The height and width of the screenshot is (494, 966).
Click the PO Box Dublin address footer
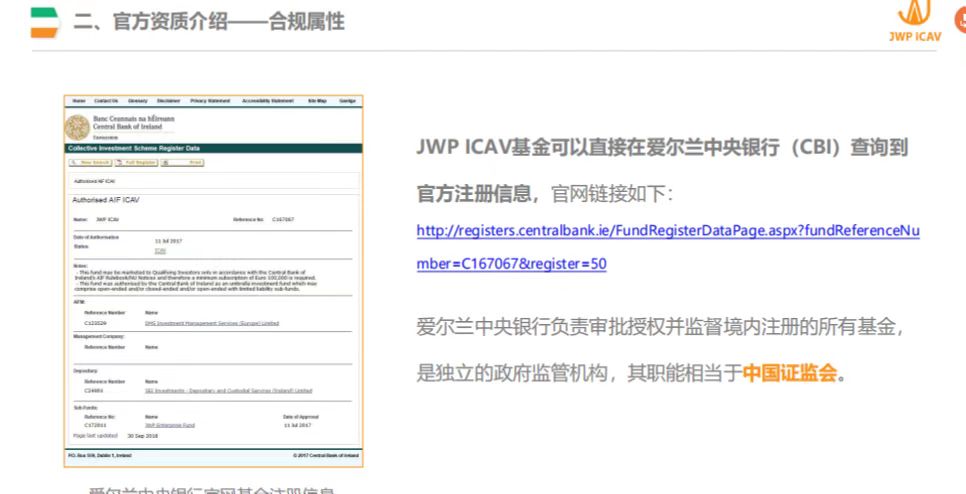[99, 456]
